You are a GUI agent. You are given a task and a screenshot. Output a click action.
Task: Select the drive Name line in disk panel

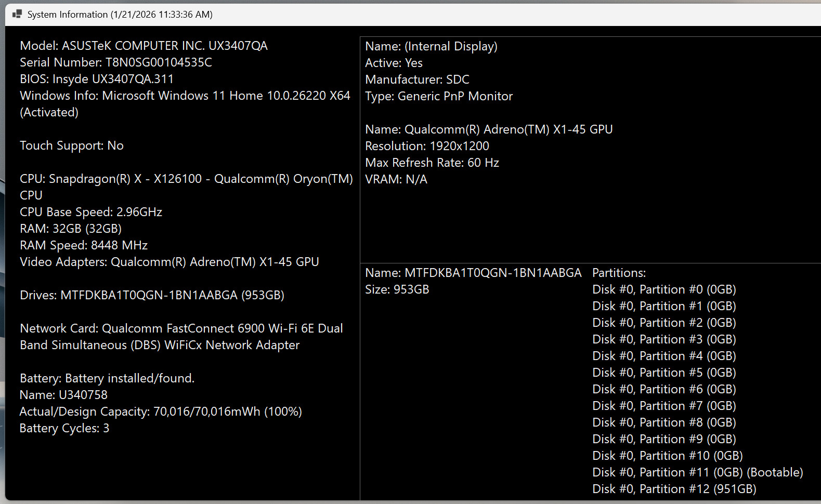point(473,273)
